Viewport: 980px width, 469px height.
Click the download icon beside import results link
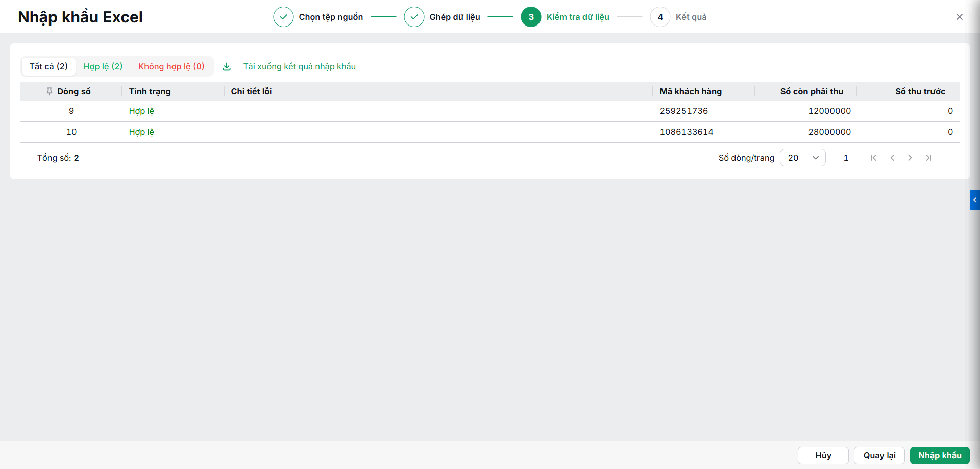coord(227,67)
